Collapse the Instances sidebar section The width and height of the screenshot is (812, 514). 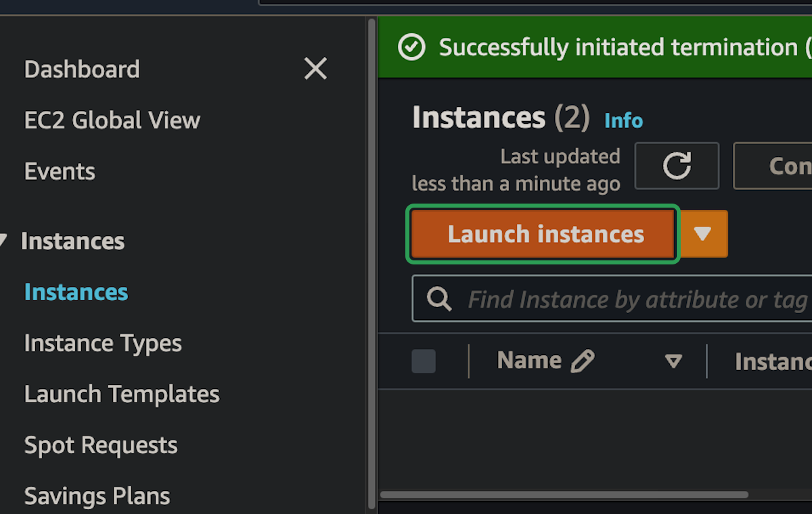[x=4, y=241]
